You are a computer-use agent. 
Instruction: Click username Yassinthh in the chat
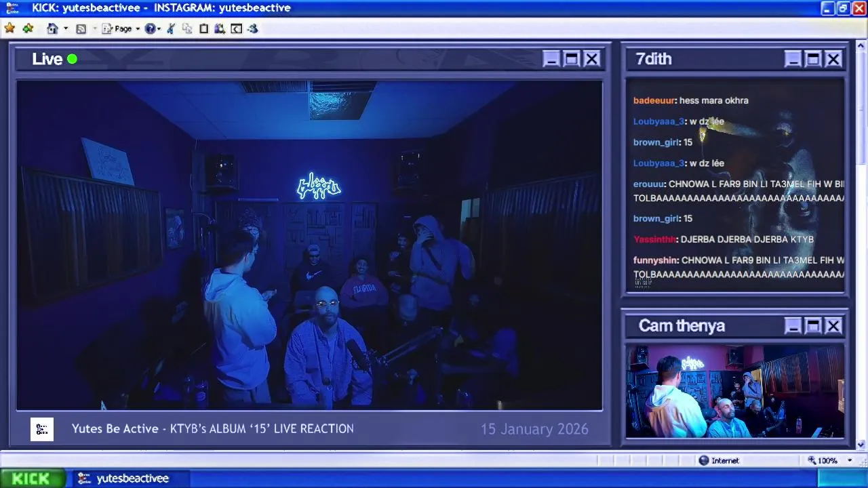click(654, 239)
